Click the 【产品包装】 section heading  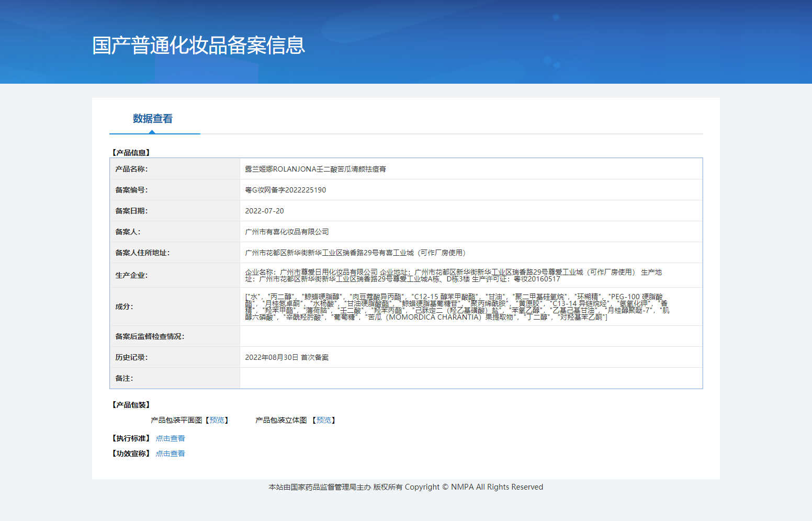[131, 405]
